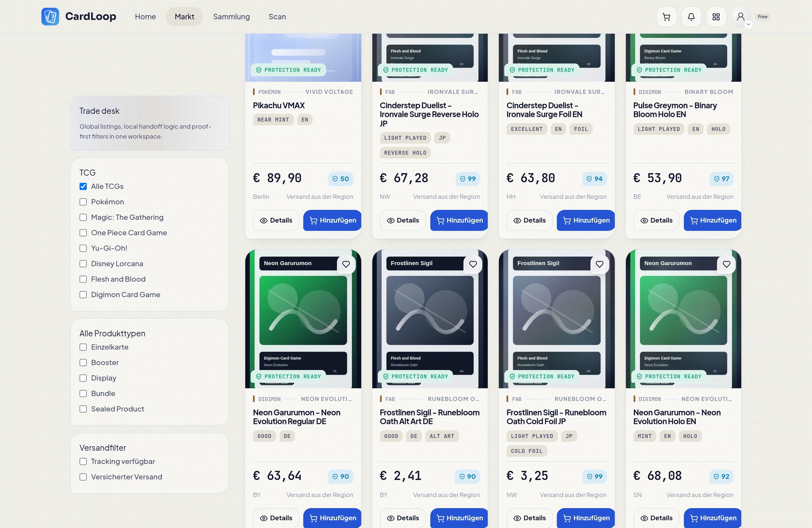Add Cinderstep Duelist Foil EN to cart

click(x=586, y=220)
